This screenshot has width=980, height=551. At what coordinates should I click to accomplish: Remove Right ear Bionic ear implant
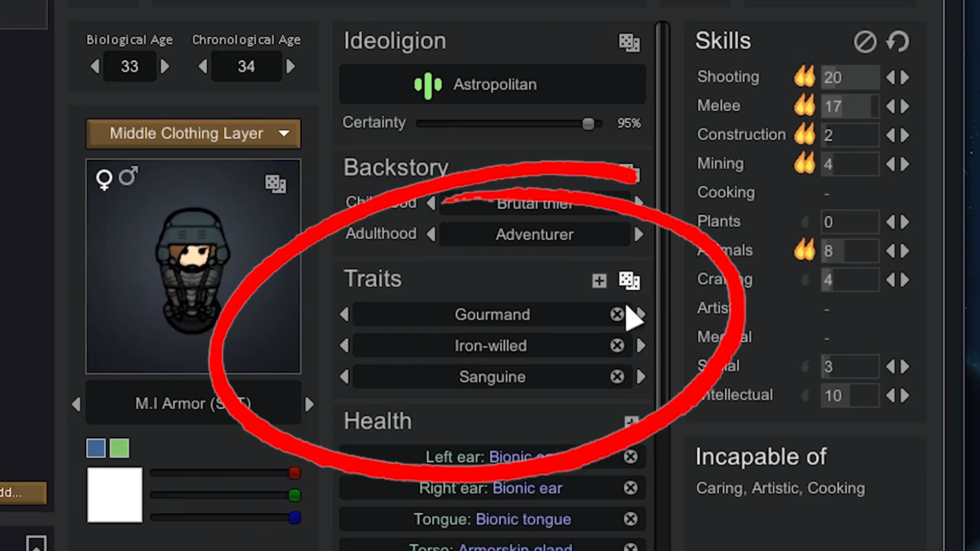click(x=630, y=488)
